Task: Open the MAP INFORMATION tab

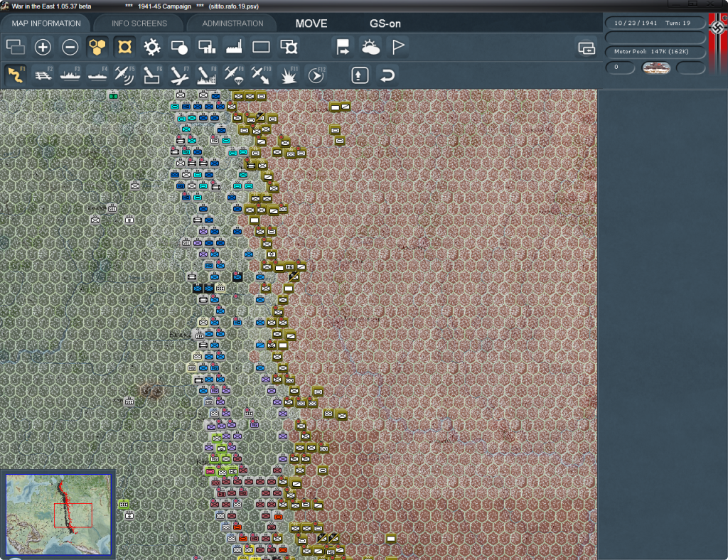Action: click(46, 23)
